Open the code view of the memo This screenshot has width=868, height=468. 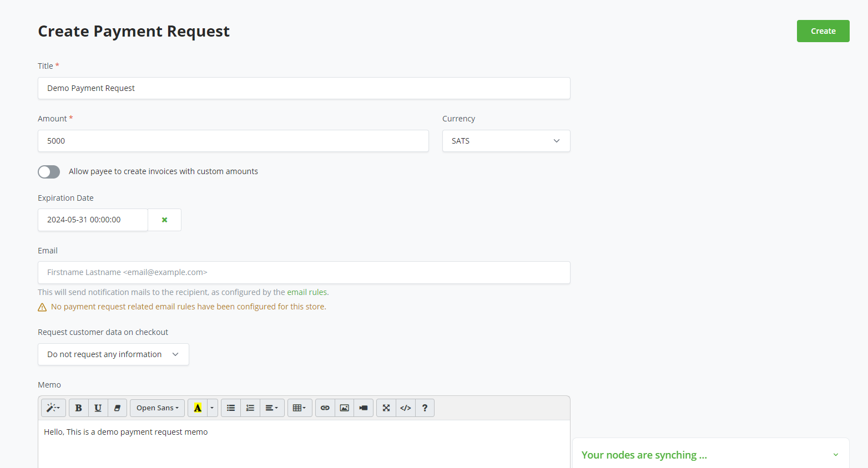pyautogui.click(x=405, y=408)
